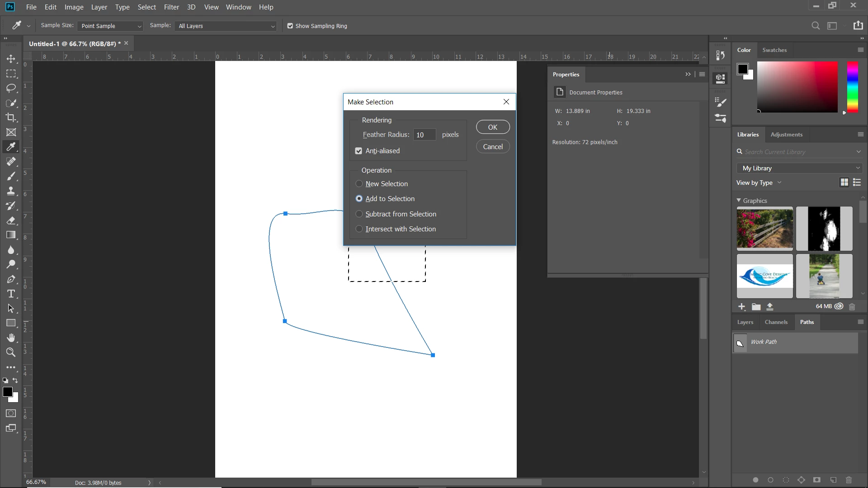
Task: Select the Zoom tool
Action: click(11, 352)
